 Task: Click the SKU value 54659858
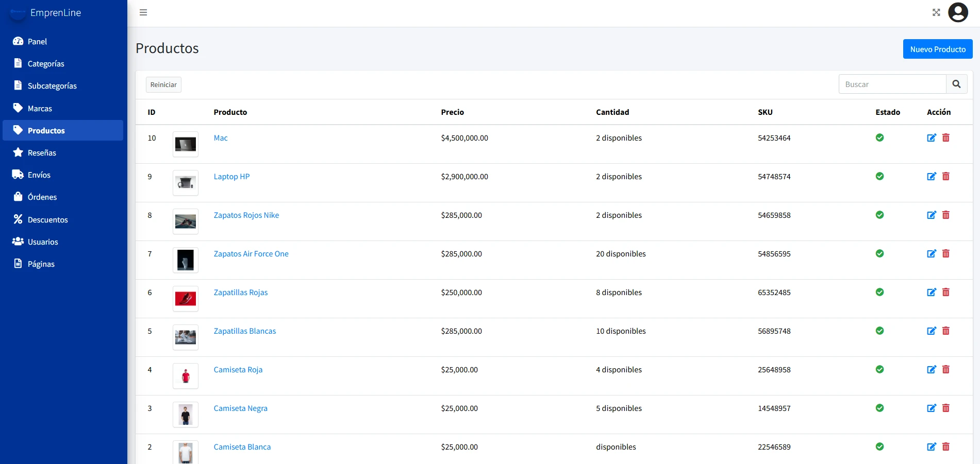coord(774,215)
